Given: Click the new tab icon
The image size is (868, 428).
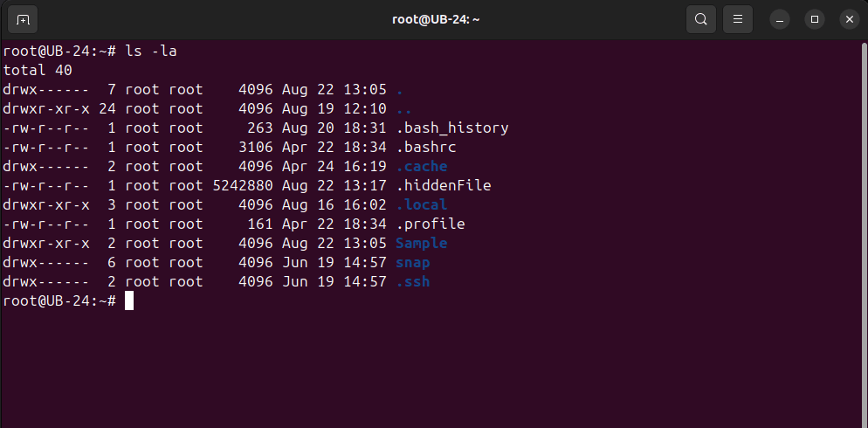Looking at the screenshot, I should point(23,18).
